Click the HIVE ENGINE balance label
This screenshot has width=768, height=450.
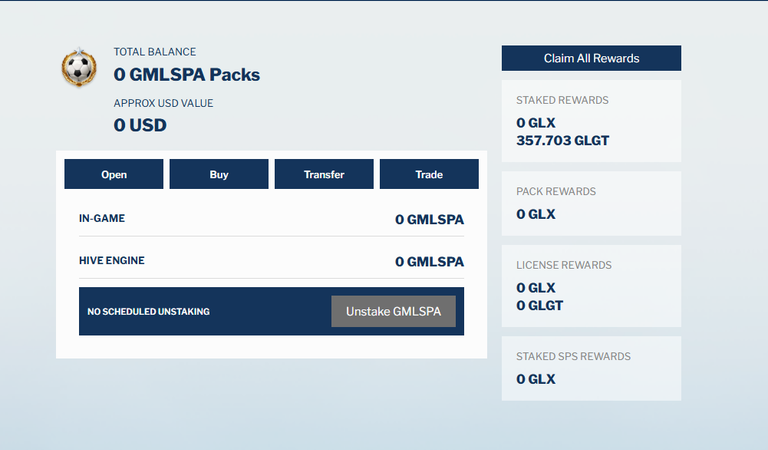(112, 261)
